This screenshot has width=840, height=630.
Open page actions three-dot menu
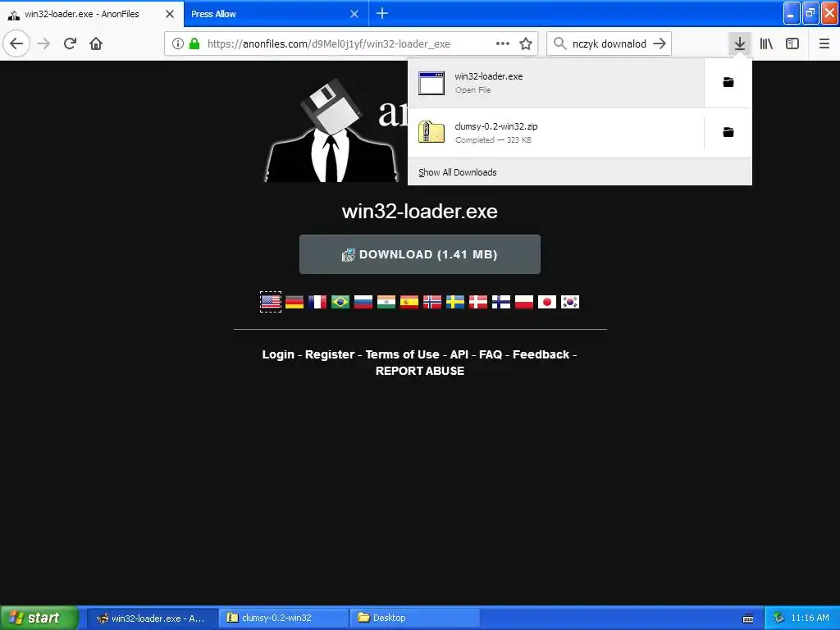[503, 43]
